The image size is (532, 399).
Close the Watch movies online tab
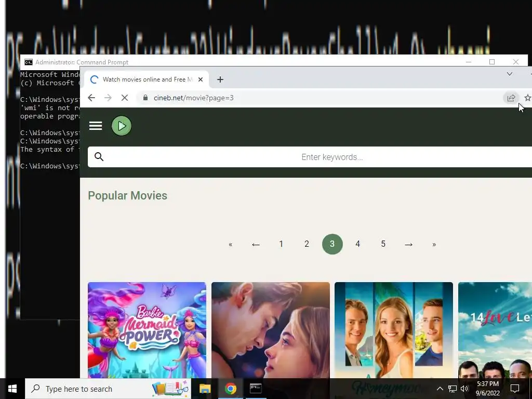(x=201, y=79)
